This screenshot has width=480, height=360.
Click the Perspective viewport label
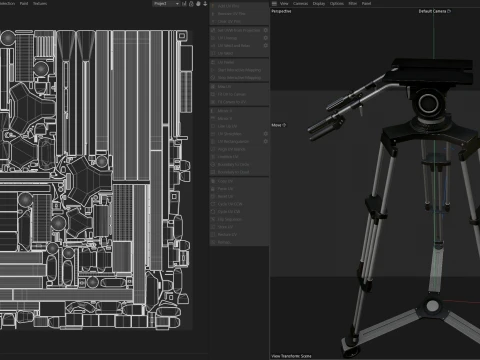click(x=281, y=11)
